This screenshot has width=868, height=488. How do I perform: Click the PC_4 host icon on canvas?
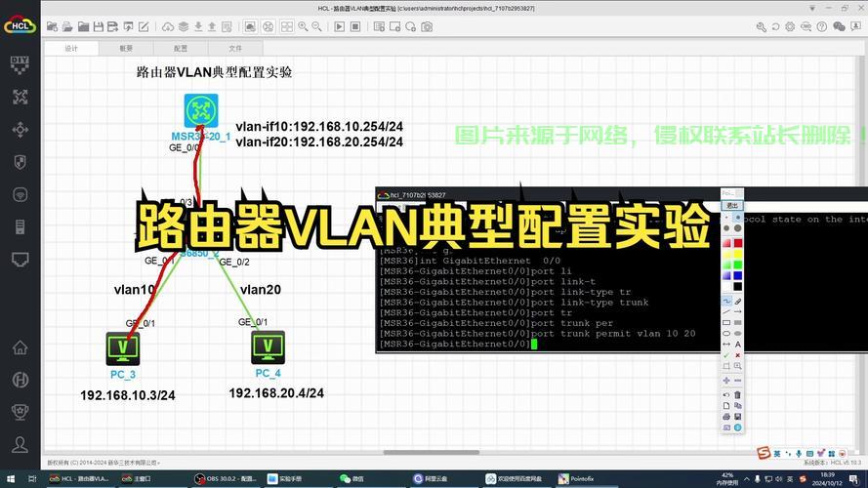tap(268, 346)
